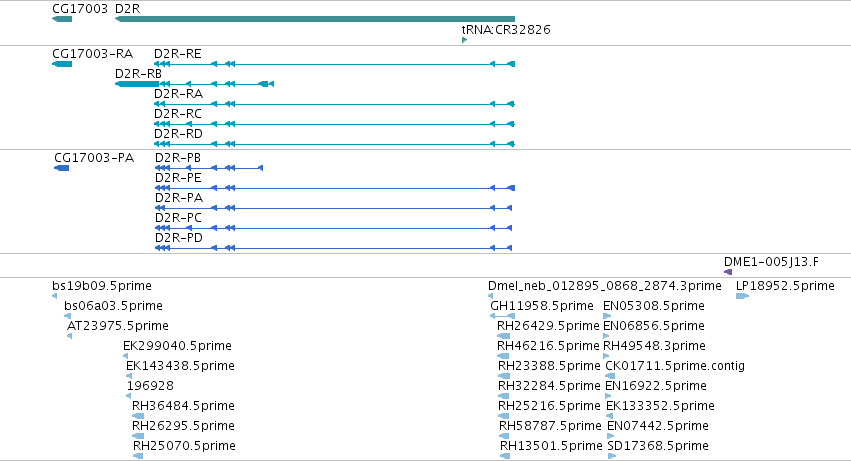The width and height of the screenshot is (851, 461).
Task: Select the LP18952.5prime EST label
Action: pyautogui.click(x=785, y=286)
